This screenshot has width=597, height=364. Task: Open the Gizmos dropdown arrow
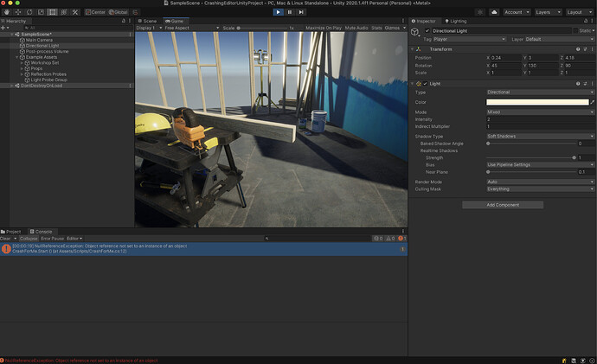(x=404, y=28)
